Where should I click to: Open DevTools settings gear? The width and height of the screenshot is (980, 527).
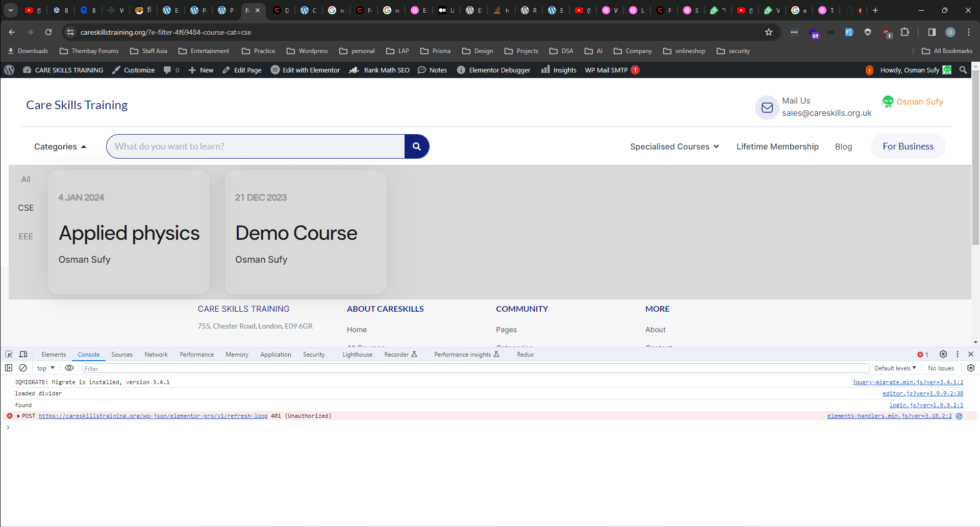[x=943, y=354]
